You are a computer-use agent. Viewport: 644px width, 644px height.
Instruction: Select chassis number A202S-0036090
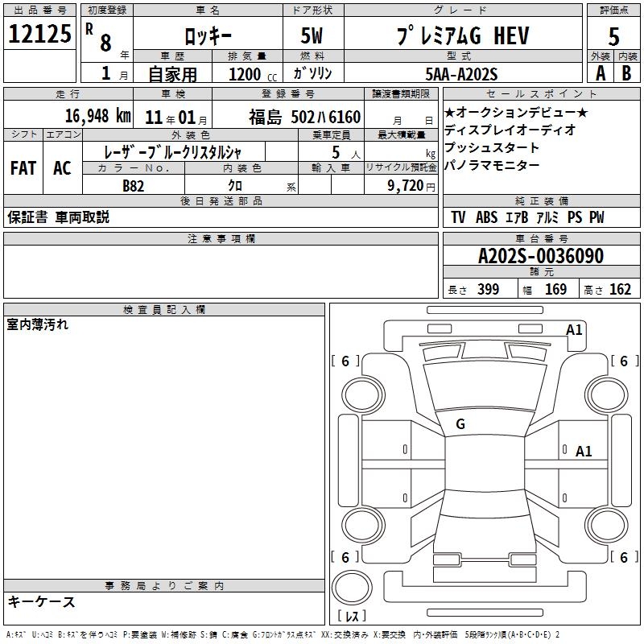541,256
